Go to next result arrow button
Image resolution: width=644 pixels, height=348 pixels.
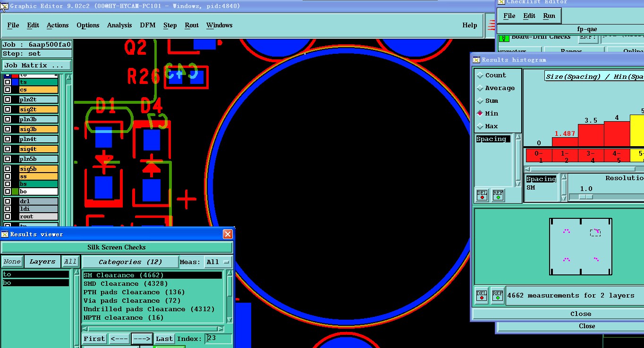tap(141, 339)
